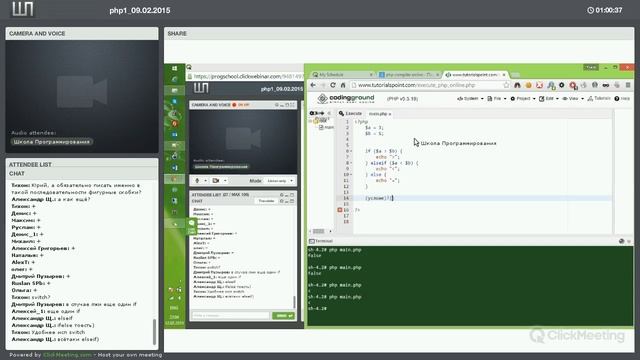
Task: Open the Help menu in codingground
Action: [x=622, y=99]
